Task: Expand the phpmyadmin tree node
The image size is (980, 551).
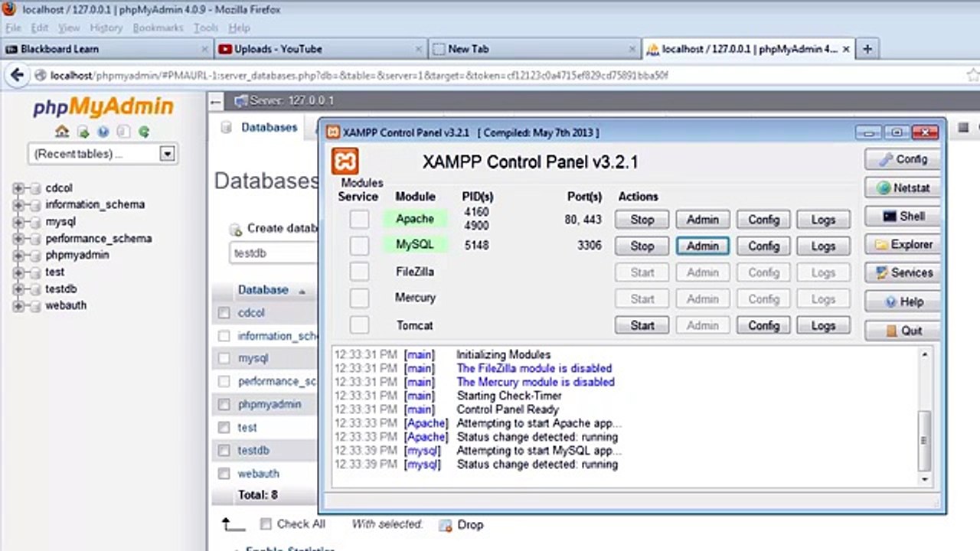Action: (18, 256)
